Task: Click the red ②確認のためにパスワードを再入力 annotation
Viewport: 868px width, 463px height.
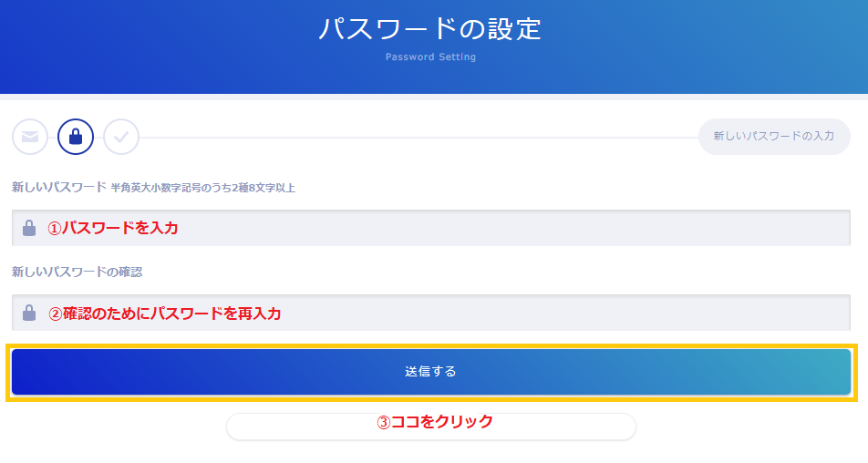Action: point(165,314)
